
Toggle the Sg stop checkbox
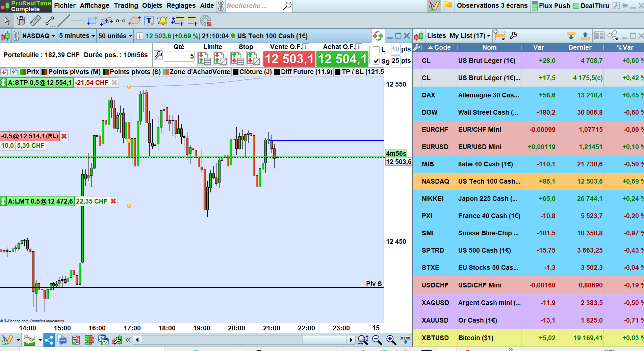point(376,61)
